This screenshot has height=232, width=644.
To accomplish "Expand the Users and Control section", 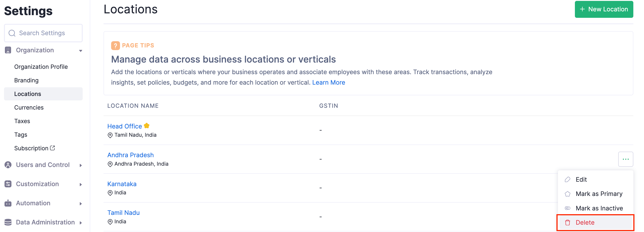I will [x=80, y=165].
